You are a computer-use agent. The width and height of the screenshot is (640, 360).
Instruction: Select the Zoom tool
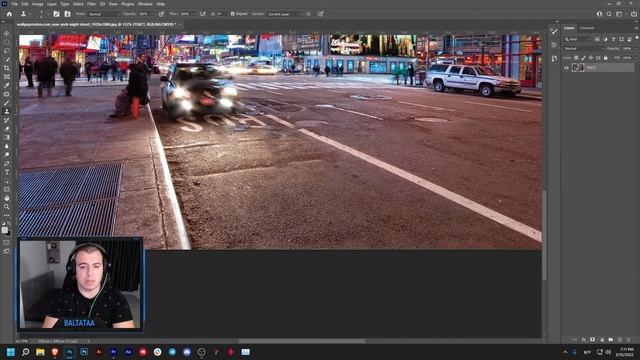[7, 207]
